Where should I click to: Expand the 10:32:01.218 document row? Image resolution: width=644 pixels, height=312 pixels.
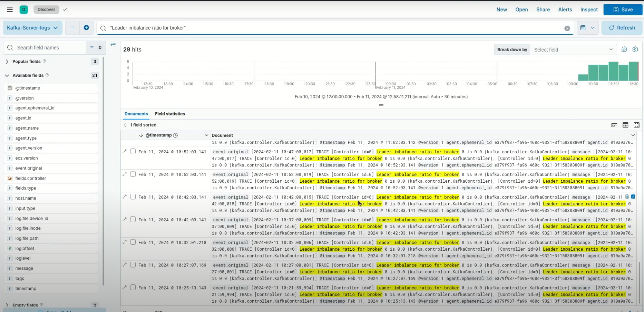coord(125,242)
